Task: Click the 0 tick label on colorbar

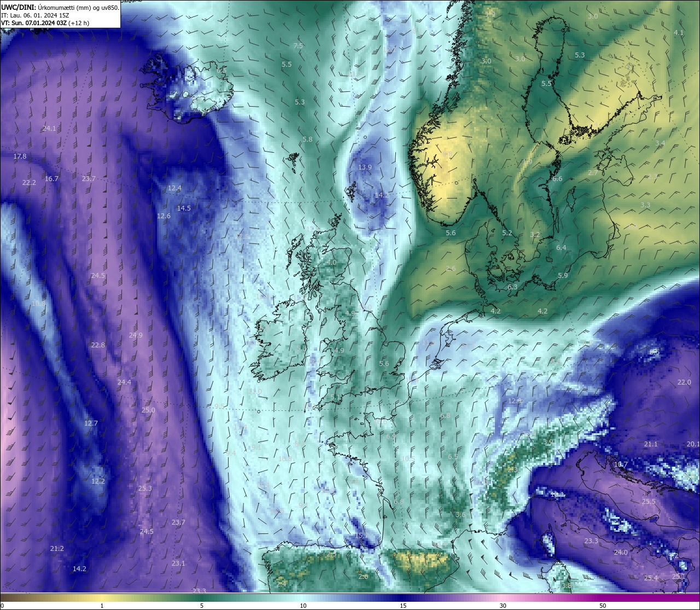Action: (2, 606)
